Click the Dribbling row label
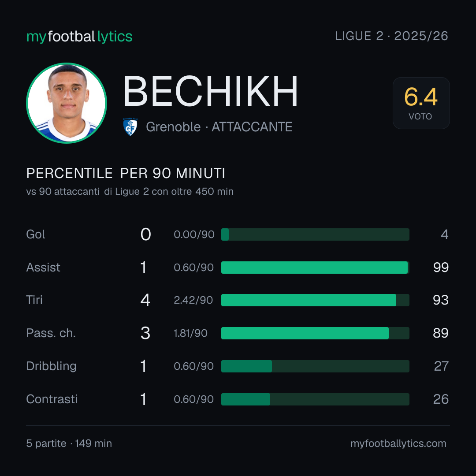The height and width of the screenshot is (476, 476). (x=51, y=366)
